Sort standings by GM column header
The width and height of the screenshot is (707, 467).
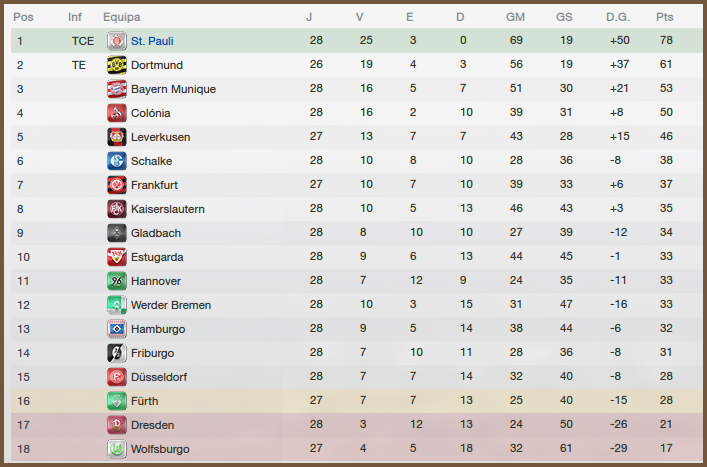[515, 17]
